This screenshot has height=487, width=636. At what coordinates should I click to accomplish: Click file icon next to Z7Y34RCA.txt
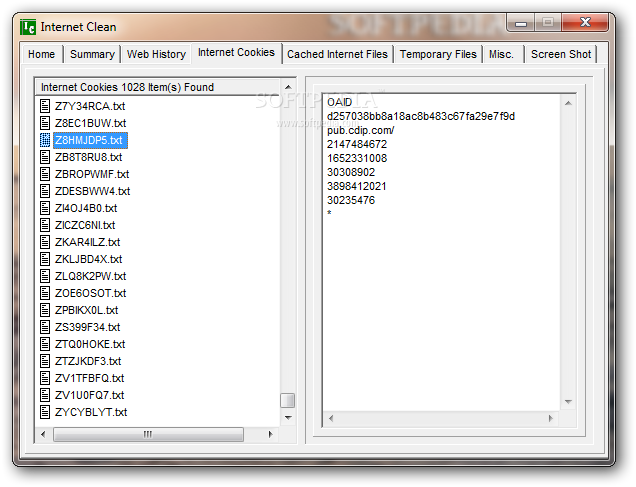[x=45, y=106]
